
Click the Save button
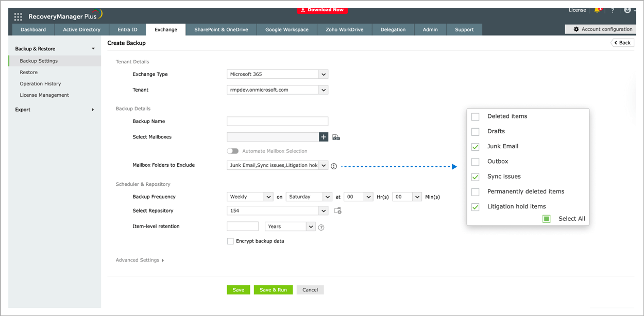(x=239, y=290)
